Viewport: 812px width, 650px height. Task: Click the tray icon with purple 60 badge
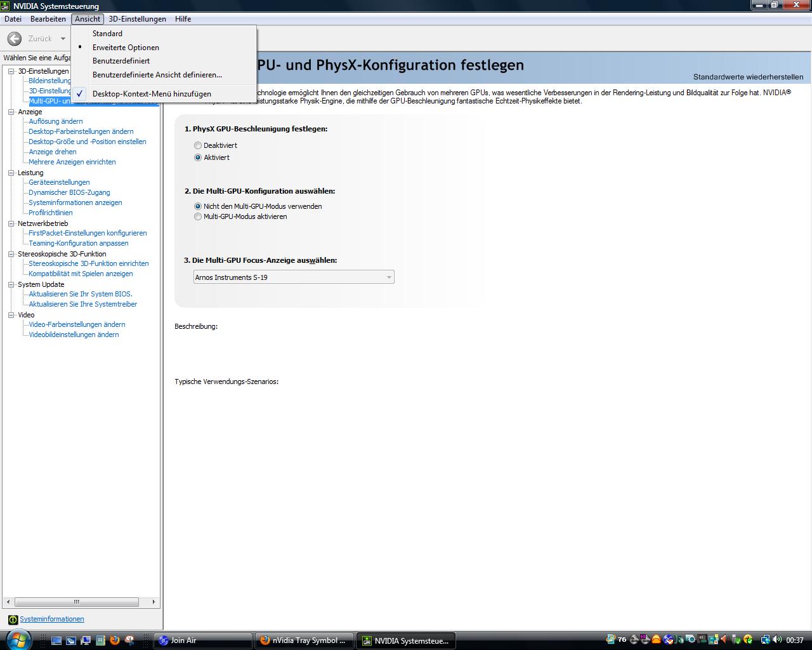pyautogui.click(x=645, y=640)
